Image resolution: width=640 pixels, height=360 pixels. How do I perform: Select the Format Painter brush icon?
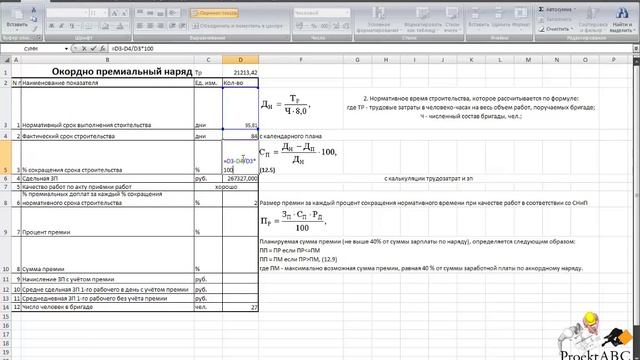click(x=34, y=28)
